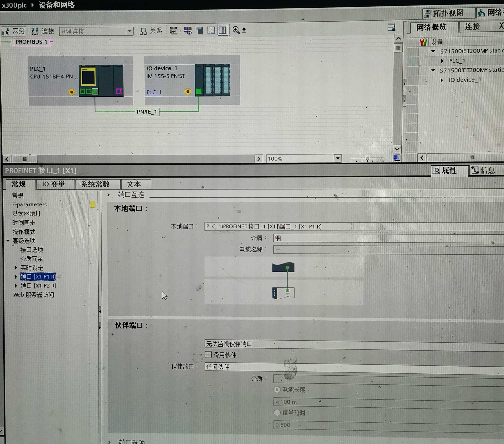The height and width of the screenshot is (444, 504).
Task: Switch to the IO 变量 tab
Action: [x=54, y=184]
